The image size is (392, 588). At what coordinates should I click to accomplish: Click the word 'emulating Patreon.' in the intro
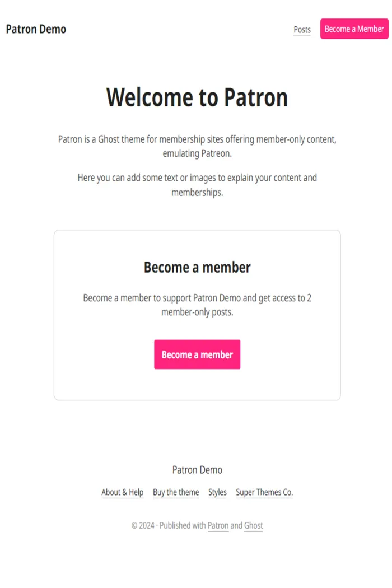(197, 153)
